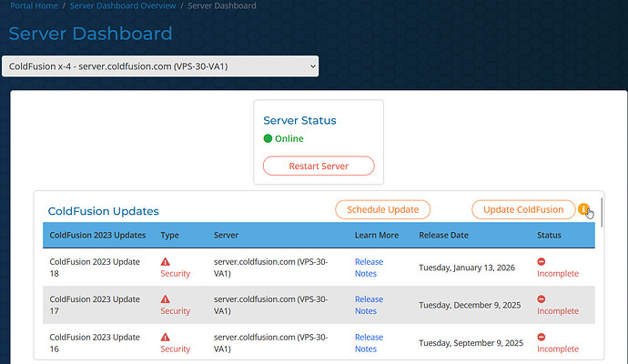628x364 pixels.
Task: Open Release Notes for Update 16
Action: [369, 342]
